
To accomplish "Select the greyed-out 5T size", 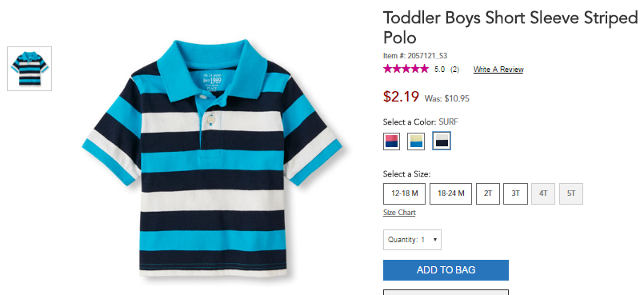I will coord(571,193).
